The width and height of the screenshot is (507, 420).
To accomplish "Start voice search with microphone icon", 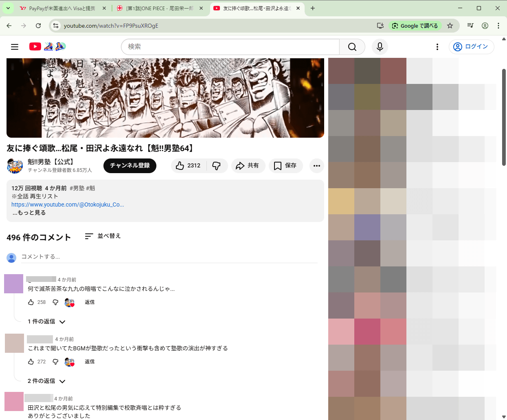I will point(380,47).
